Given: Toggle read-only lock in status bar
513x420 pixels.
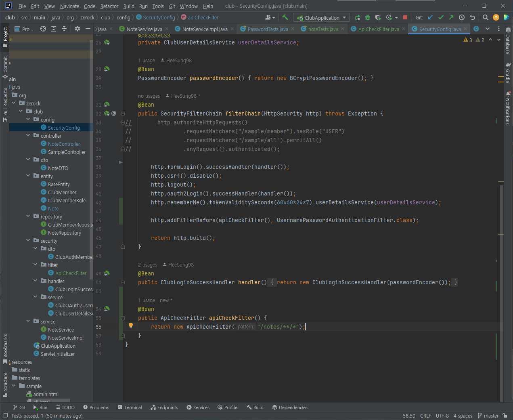Looking at the screenshot, I should 505,416.
